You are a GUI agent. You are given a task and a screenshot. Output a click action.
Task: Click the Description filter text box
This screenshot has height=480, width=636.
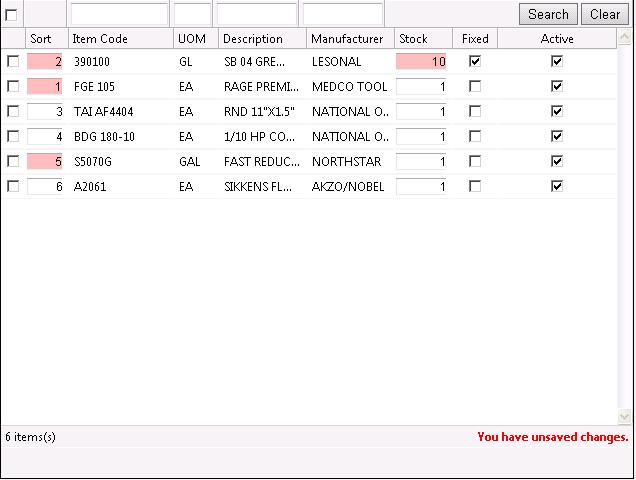pos(256,14)
